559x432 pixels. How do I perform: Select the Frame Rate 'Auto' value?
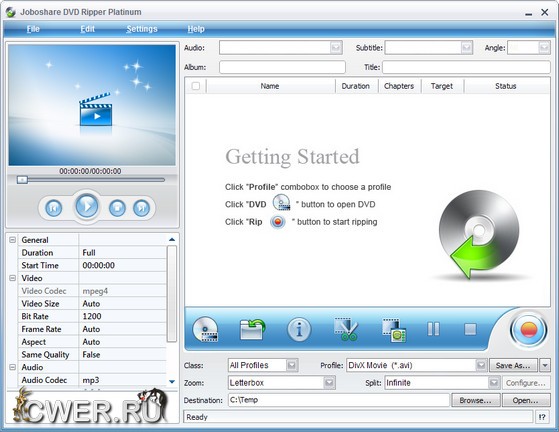click(122, 329)
